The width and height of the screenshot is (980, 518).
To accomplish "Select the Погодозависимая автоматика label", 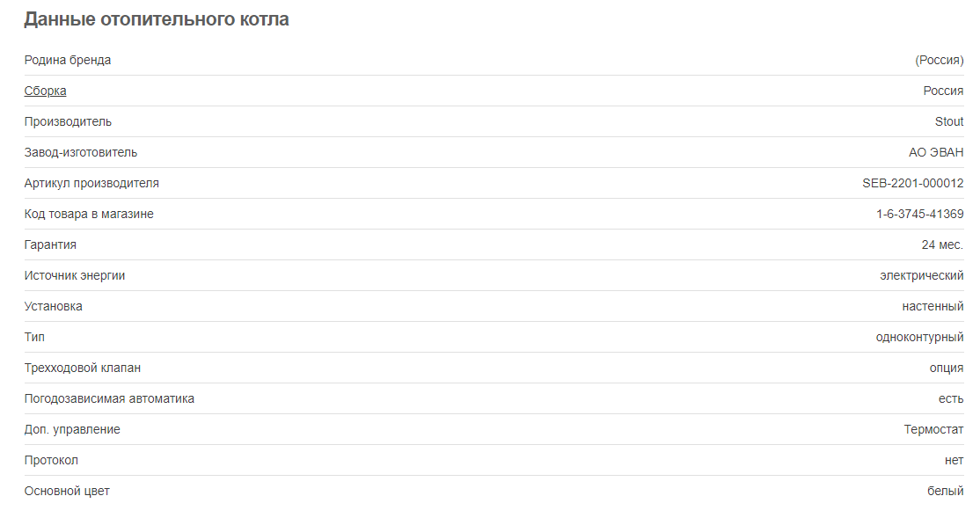I will coord(109,398).
